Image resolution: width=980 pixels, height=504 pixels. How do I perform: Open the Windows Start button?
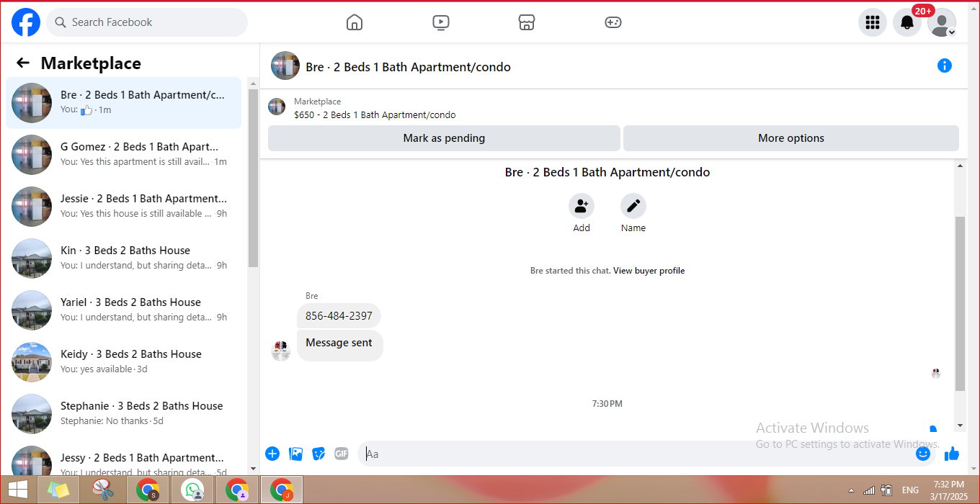click(18, 490)
